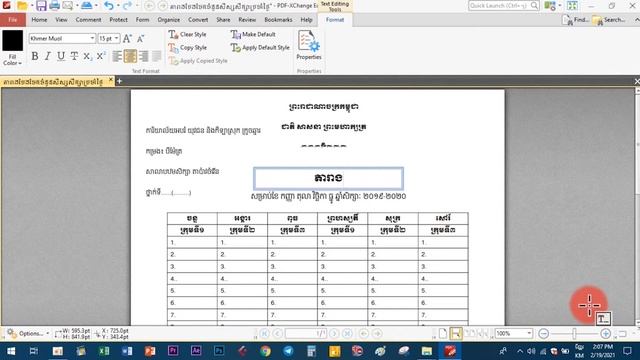Open the 100% zoom level dropdown
The height and width of the screenshot is (360, 640).
529,333
